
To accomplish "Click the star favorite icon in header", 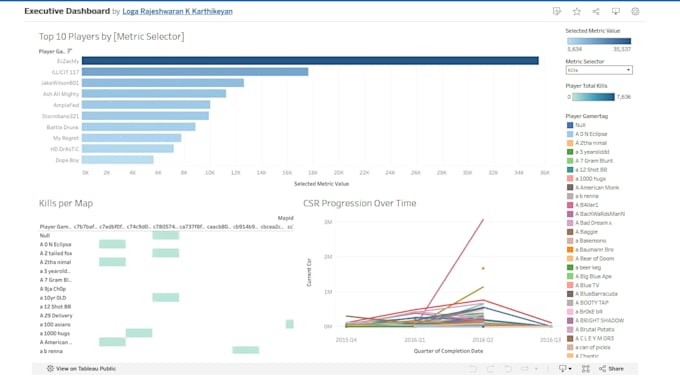I will click(x=576, y=12).
